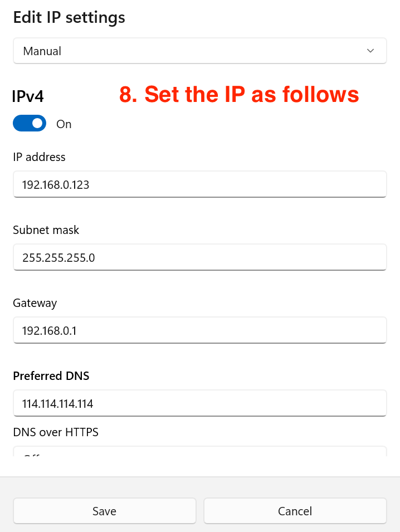This screenshot has height=532, width=400.
Task: Save the IP settings
Action: [105, 511]
